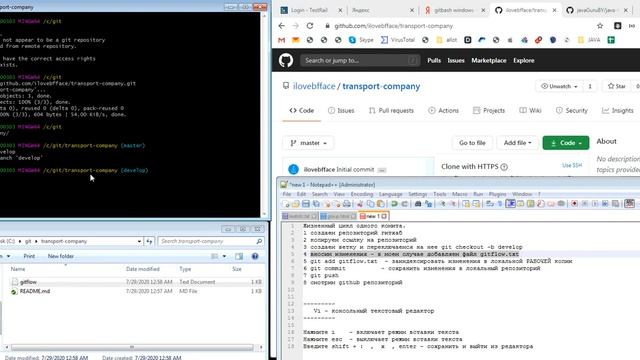Click the help icon beside Clone with HTTPS
The height and width of the screenshot is (360, 640).
tap(504, 167)
